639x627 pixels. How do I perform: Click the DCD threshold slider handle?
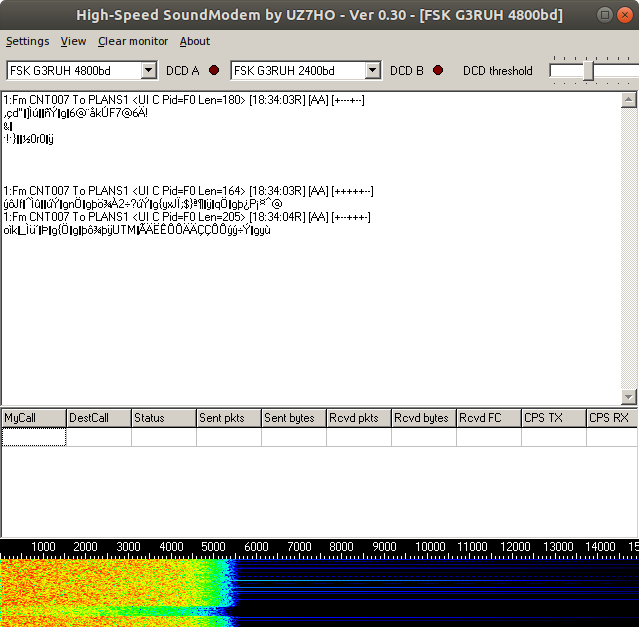[588, 70]
